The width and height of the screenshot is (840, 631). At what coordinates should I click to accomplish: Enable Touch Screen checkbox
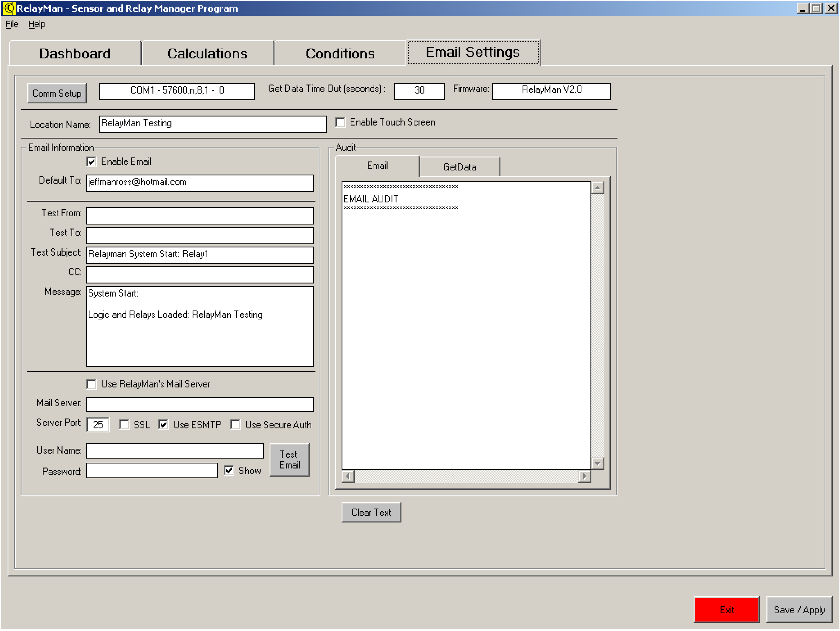[341, 123]
